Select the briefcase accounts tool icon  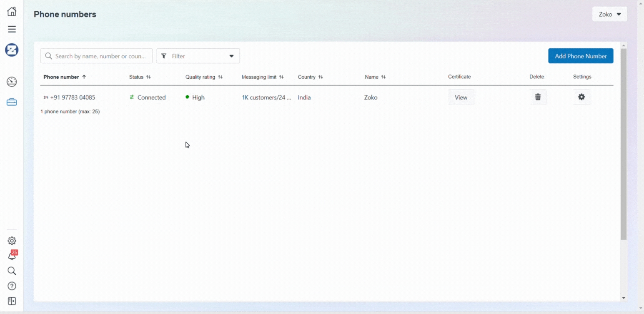[12, 102]
